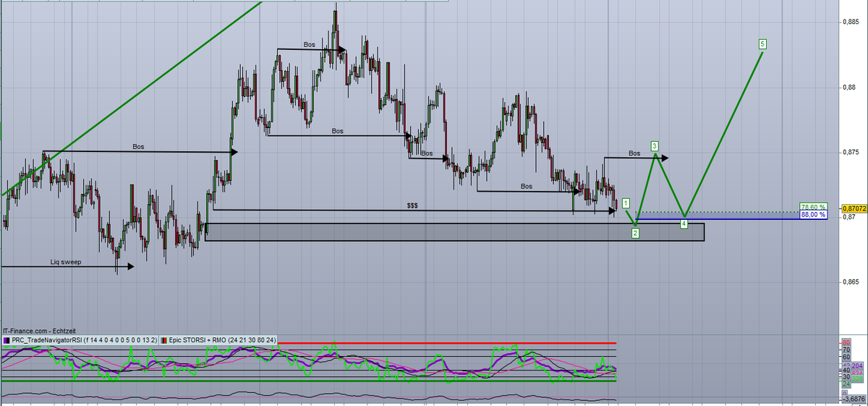Viewport: 868px width, 406px height.
Task: Click the IT-Finance.com - Echtzeit text
Action: click(x=38, y=331)
